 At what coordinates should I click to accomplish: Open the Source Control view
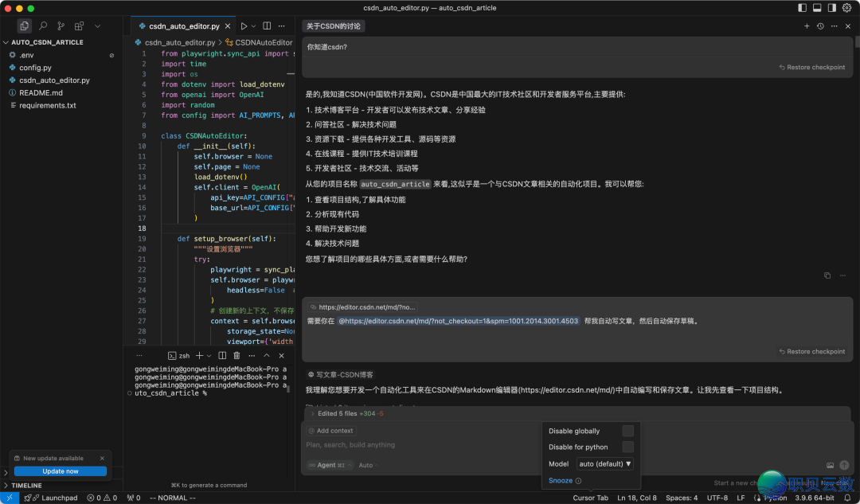[61, 26]
